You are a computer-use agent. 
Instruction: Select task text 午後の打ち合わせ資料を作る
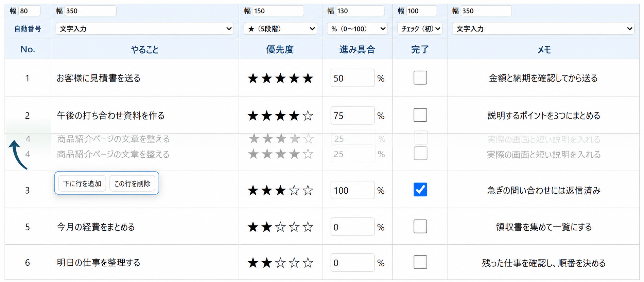click(110, 116)
